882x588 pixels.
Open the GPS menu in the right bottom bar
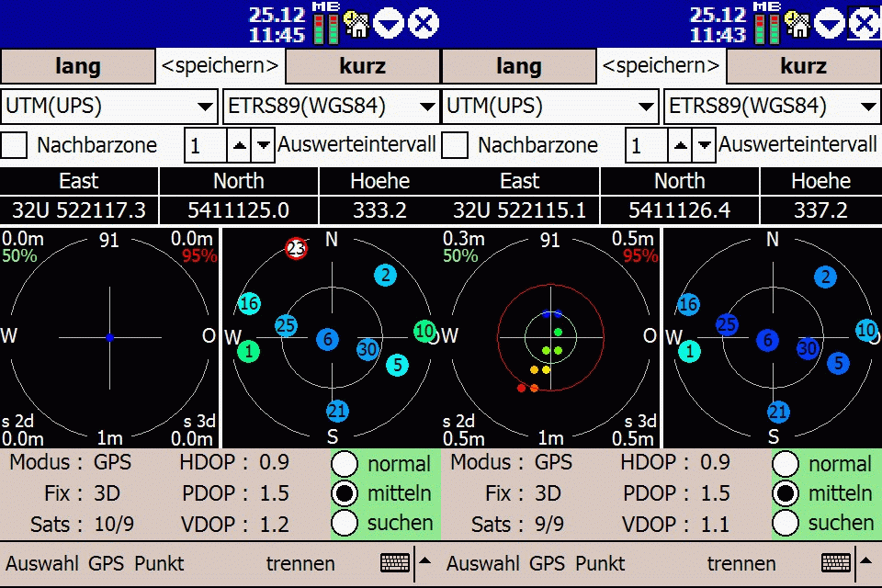click(548, 563)
